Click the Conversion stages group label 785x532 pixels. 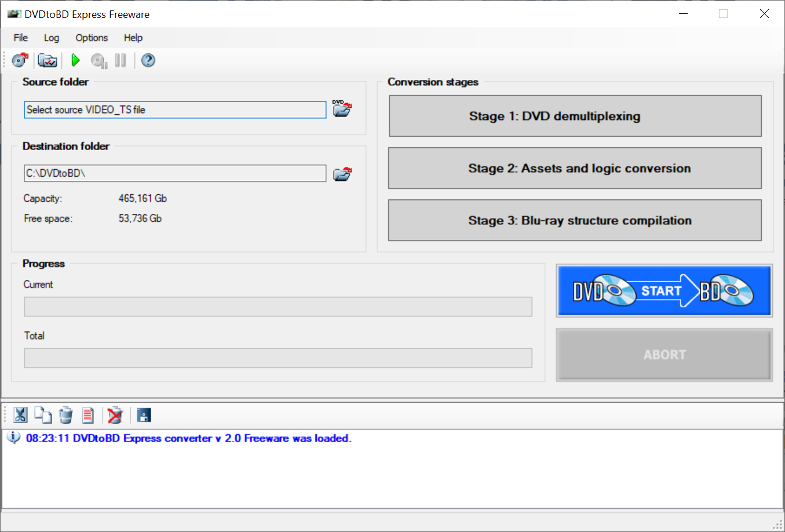433,82
